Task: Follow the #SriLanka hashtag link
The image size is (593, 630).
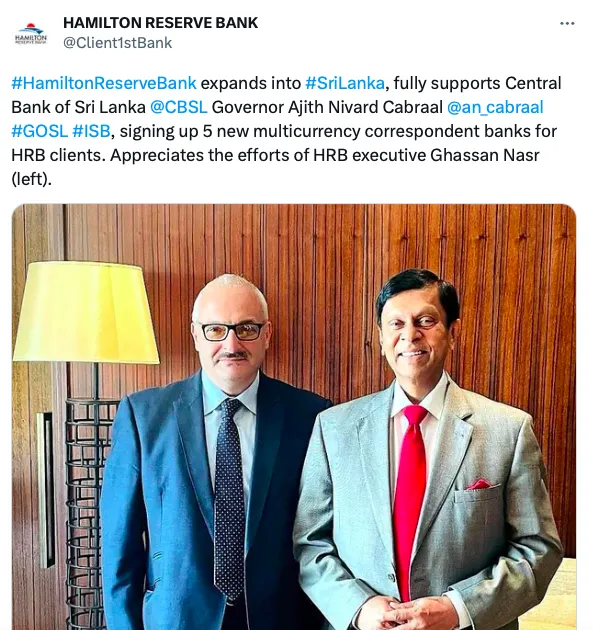Action: tap(345, 83)
